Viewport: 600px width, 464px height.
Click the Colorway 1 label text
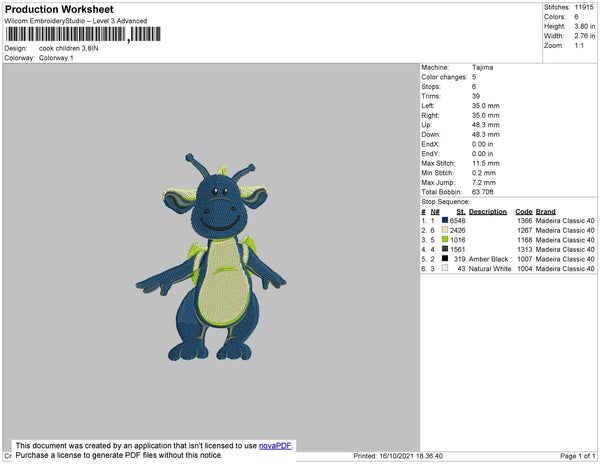(56, 58)
